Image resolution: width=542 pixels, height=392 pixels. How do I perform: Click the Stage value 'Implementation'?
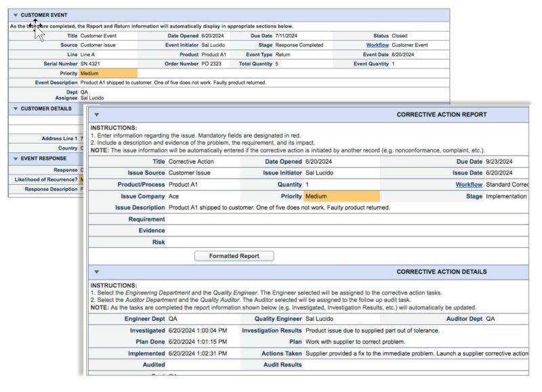506,196
